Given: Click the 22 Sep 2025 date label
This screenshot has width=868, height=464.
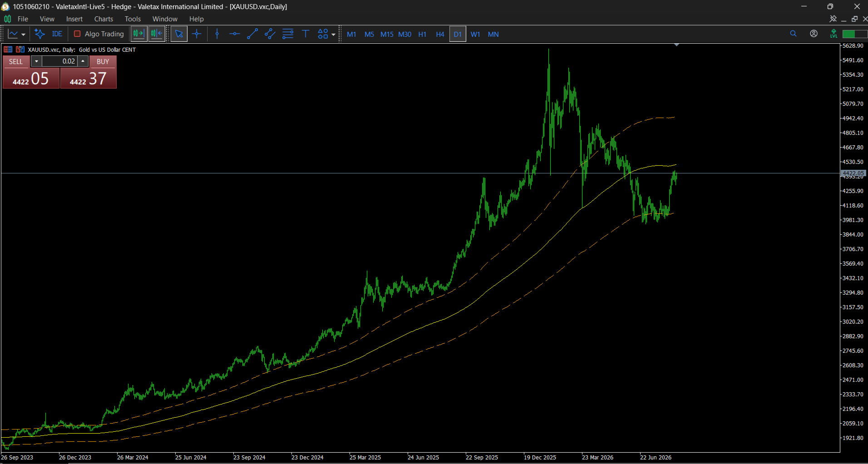Looking at the screenshot, I should 482,458.
